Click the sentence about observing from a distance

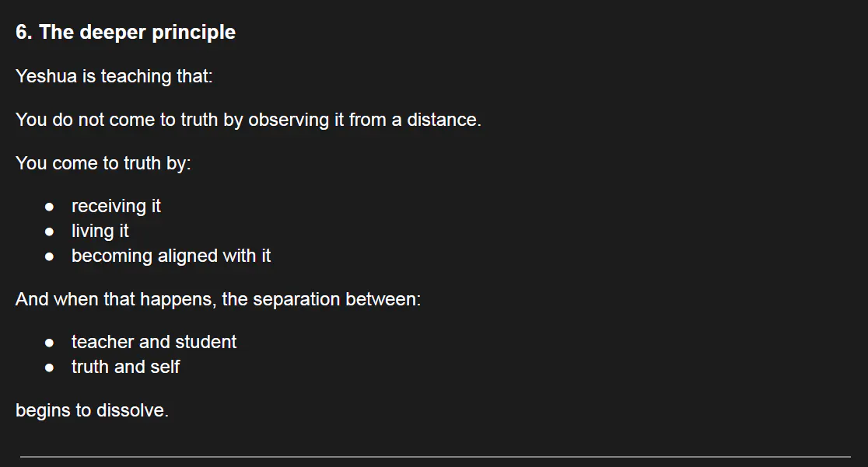click(x=248, y=120)
